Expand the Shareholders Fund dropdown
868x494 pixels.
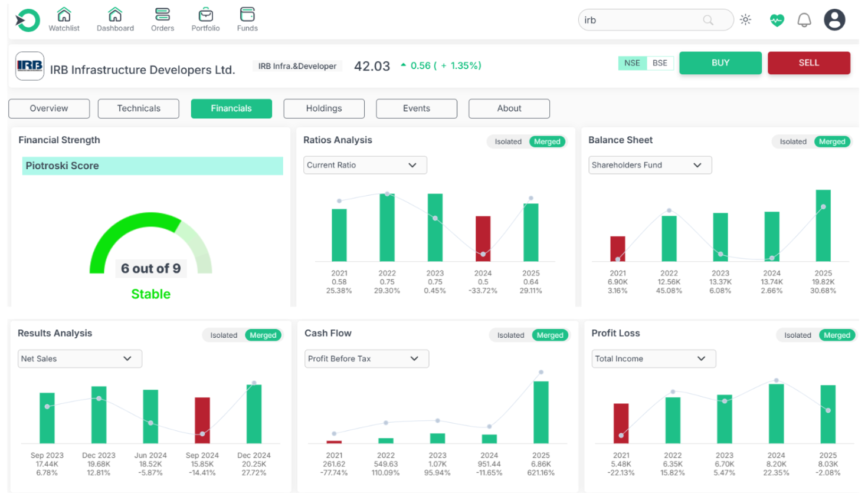(650, 165)
